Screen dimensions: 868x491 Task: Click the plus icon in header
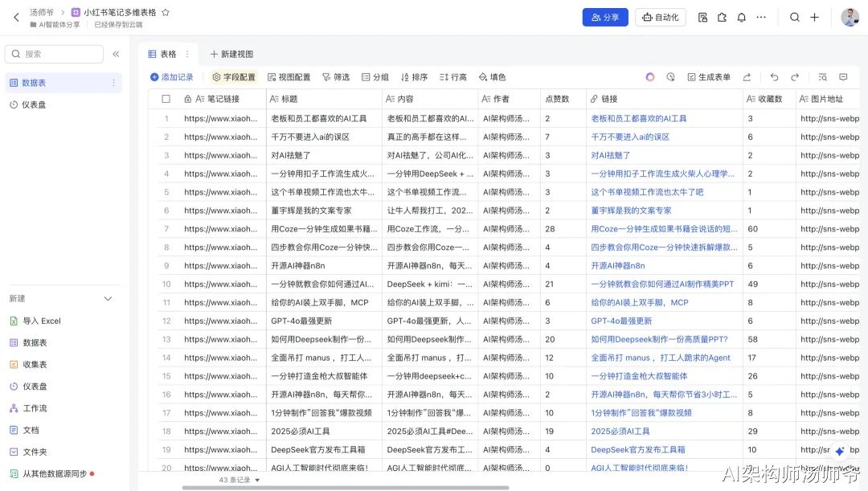[x=814, y=17]
